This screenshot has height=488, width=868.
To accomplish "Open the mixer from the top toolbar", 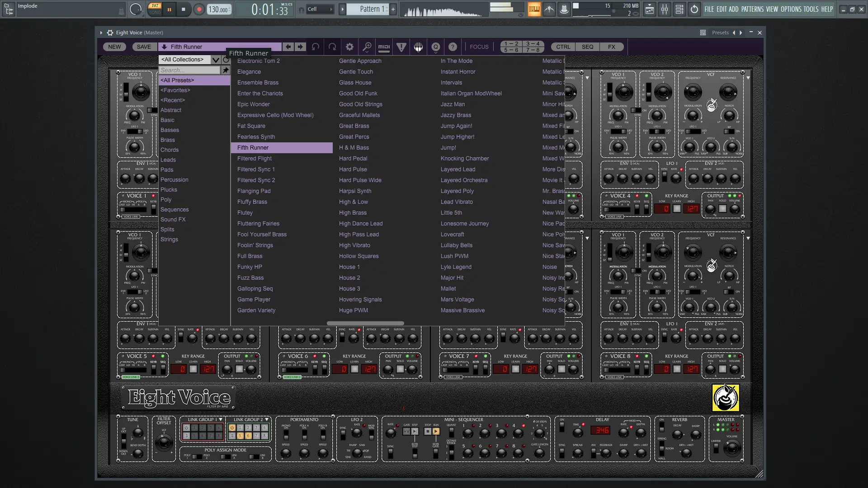I will [x=664, y=9].
